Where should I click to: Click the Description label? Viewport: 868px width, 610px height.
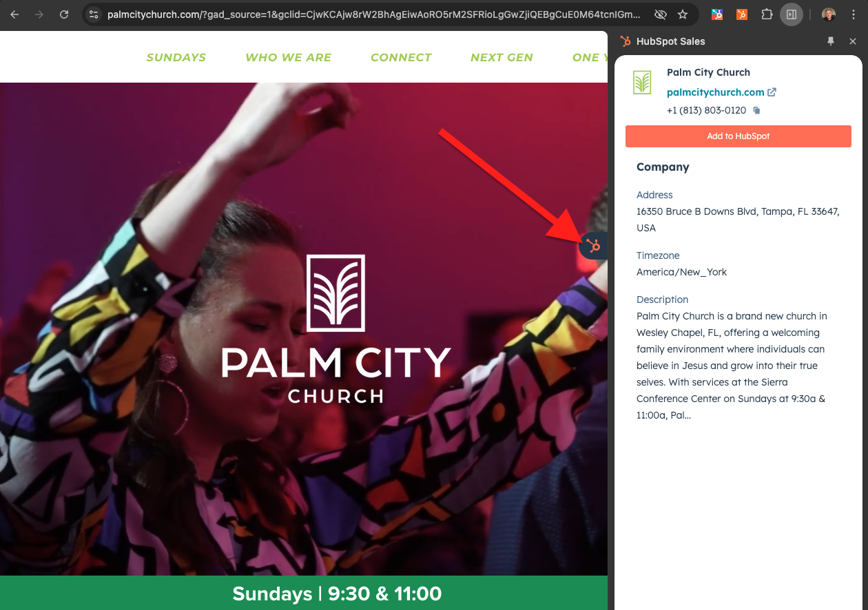pos(662,299)
